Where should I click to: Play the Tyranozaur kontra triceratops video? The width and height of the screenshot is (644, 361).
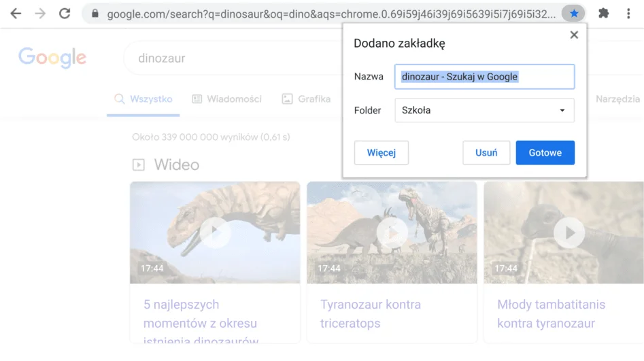click(x=392, y=233)
